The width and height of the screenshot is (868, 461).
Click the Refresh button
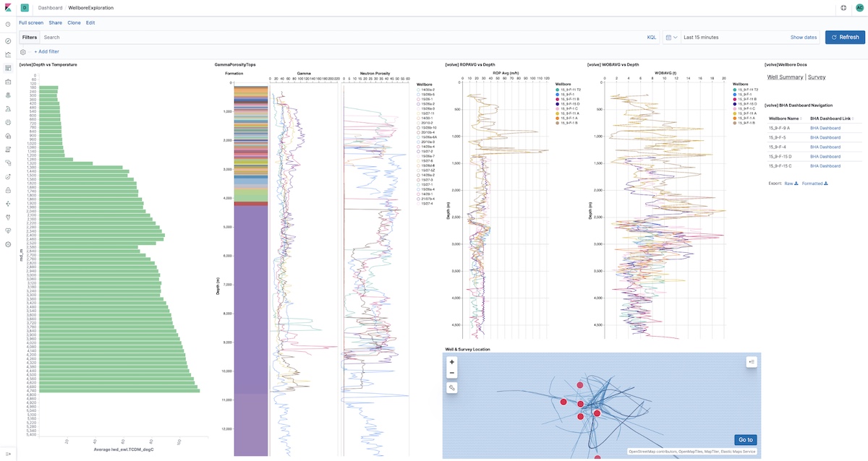[x=844, y=37]
